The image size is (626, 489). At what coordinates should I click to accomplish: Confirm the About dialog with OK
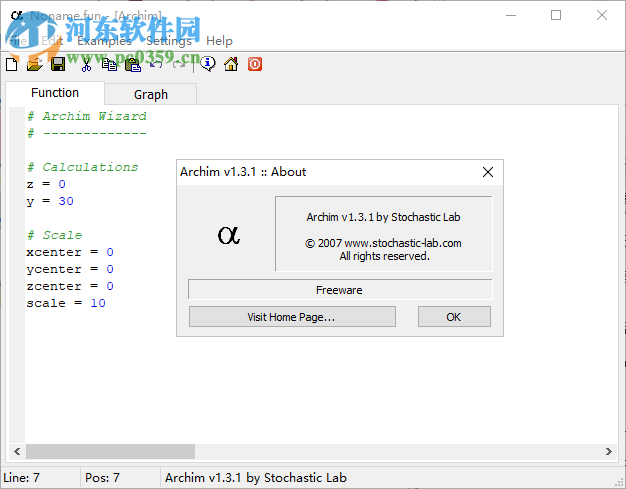(x=454, y=317)
